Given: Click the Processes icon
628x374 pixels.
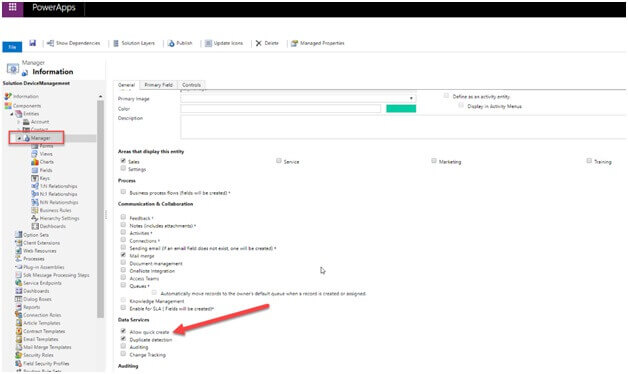Looking at the screenshot, I should (x=18, y=259).
